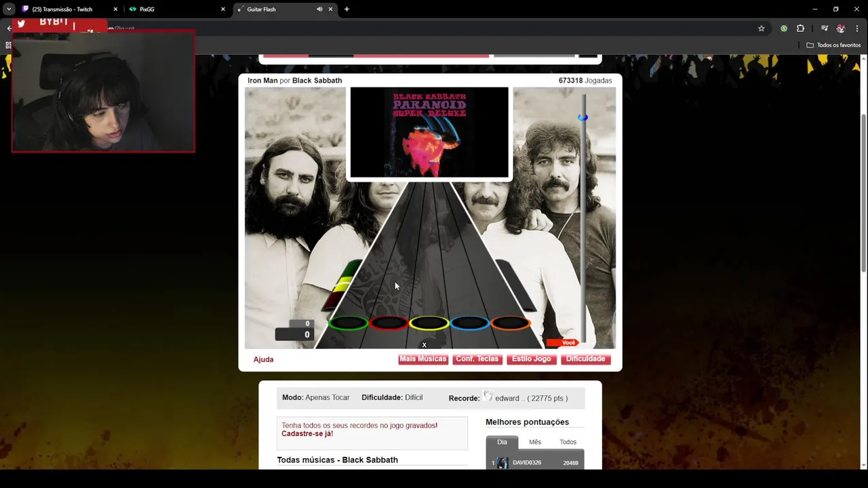Mute the Guitar Flash tab speaker icon

pos(319,9)
